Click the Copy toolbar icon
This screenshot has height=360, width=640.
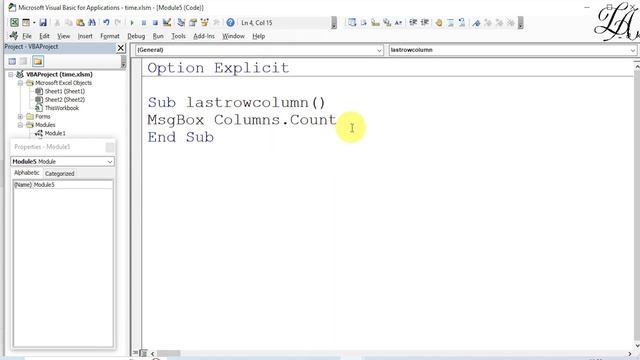69,22
